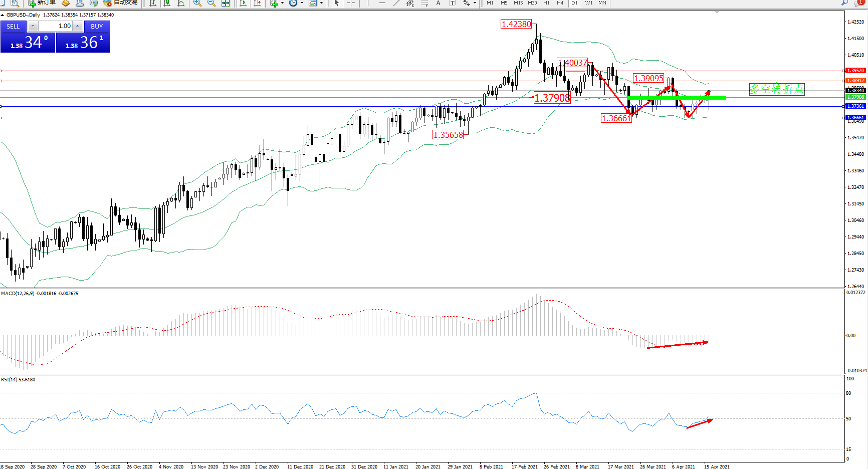Toggle the AutoTrading button
This screenshot has width=868, height=469.
120,3
